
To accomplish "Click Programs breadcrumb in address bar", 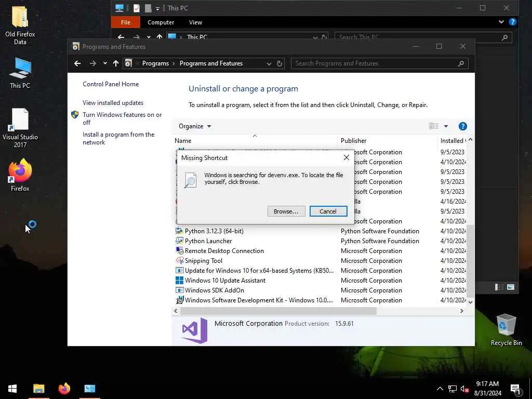I will (155, 63).
